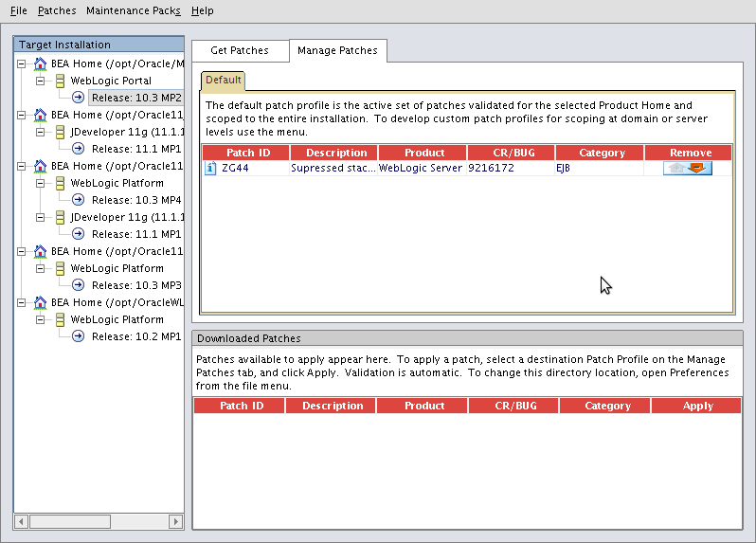Collapse WebLogic Platform above Release 10.3 MP4

(x=41, y=183)
